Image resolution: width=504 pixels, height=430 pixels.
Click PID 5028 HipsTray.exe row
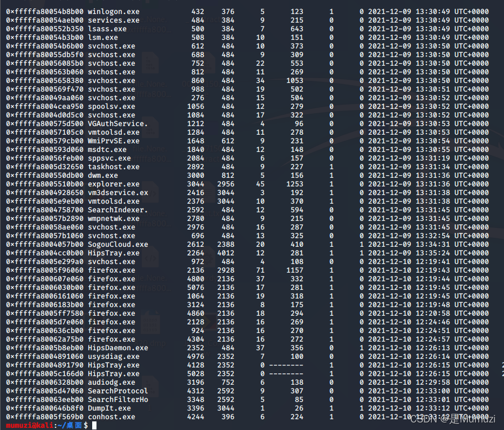pyautogui.click(x=196, y=374)
